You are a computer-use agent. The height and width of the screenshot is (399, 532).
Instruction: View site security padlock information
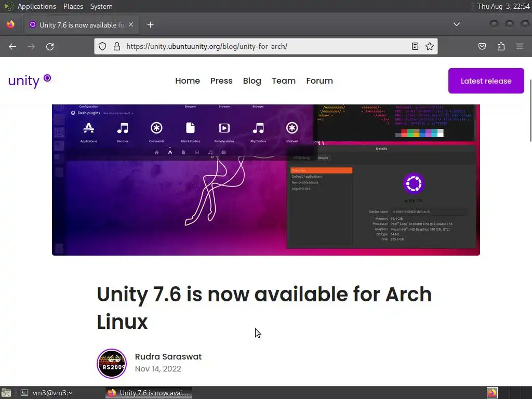click(x=117, y=46)
